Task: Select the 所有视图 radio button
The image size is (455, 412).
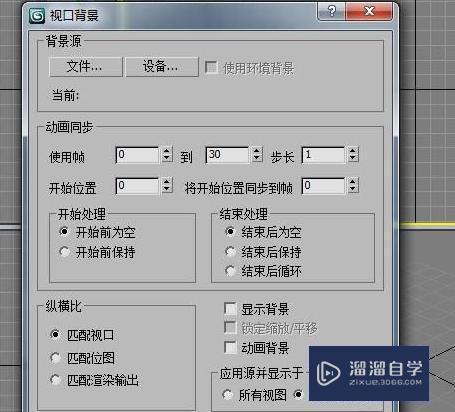Action: [227, 395]
